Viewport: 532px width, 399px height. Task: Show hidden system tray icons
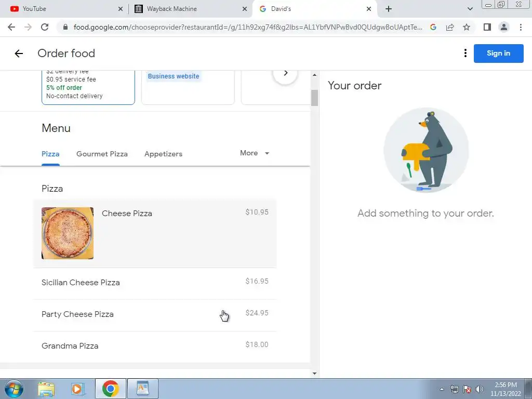coord(442,389)
